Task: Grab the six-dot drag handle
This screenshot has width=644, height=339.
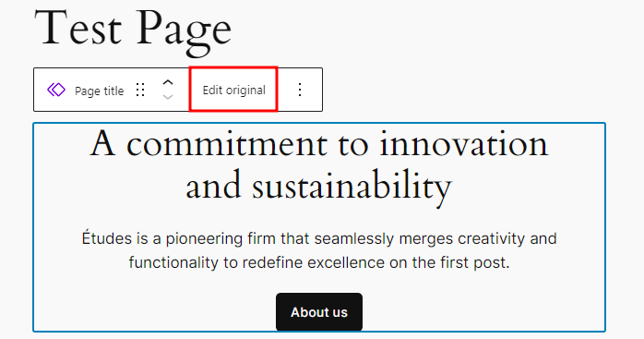Action: 140,90
